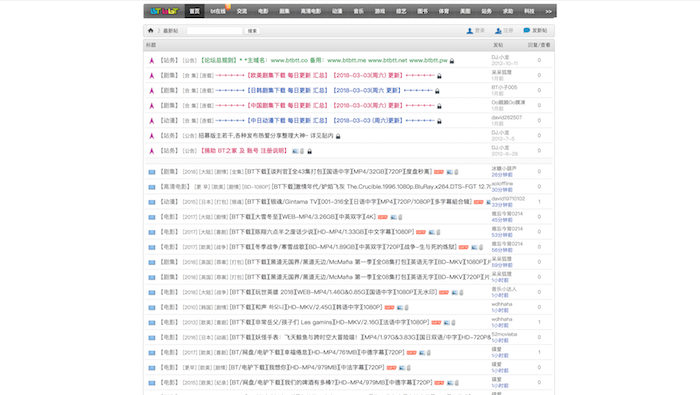The width and height of the screenshot is (700, 395).
Task: Click the lock icon on 招募版主 thread
Action: point(338,136)
